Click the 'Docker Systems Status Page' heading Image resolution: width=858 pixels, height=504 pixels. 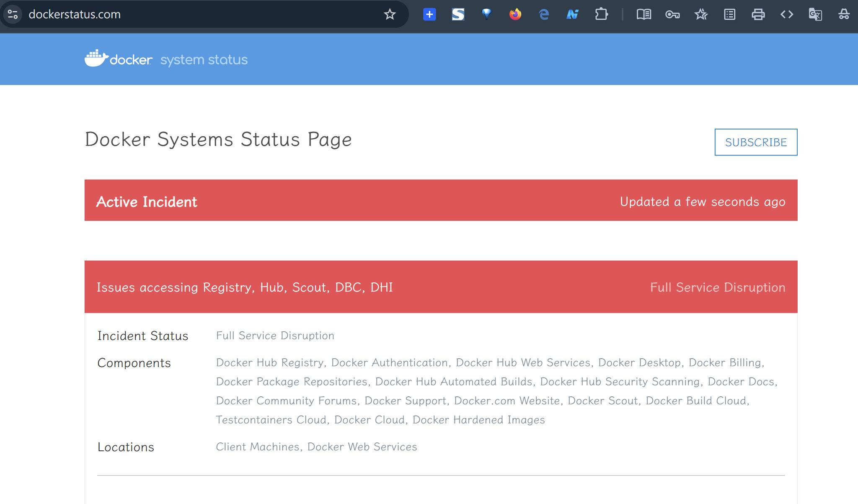pos(218,140)
